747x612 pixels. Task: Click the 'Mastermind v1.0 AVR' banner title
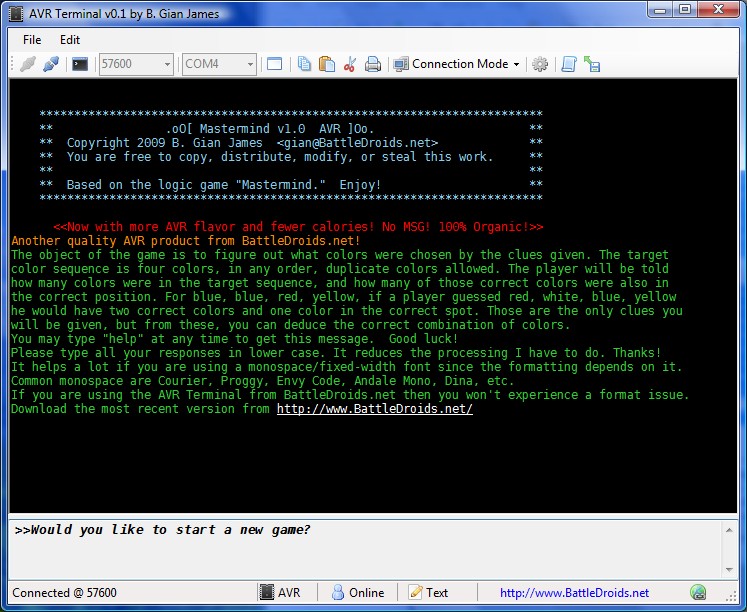click(x=270, y=129)
